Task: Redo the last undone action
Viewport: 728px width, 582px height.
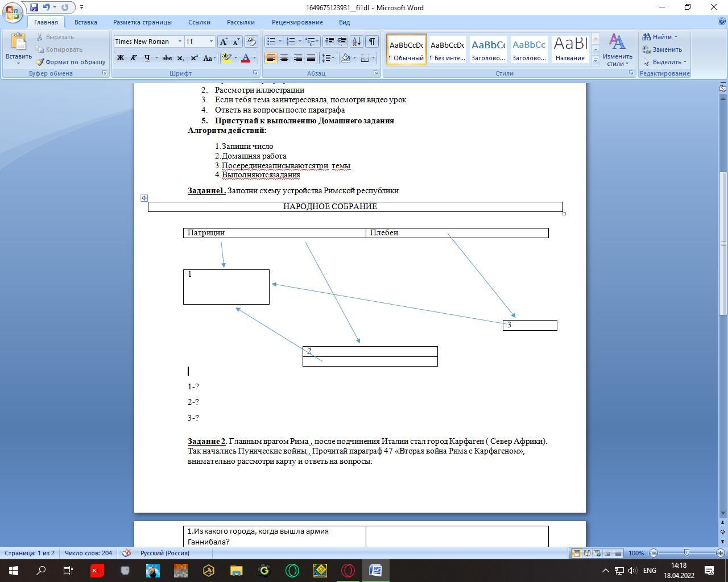Action: coord(65,7)
